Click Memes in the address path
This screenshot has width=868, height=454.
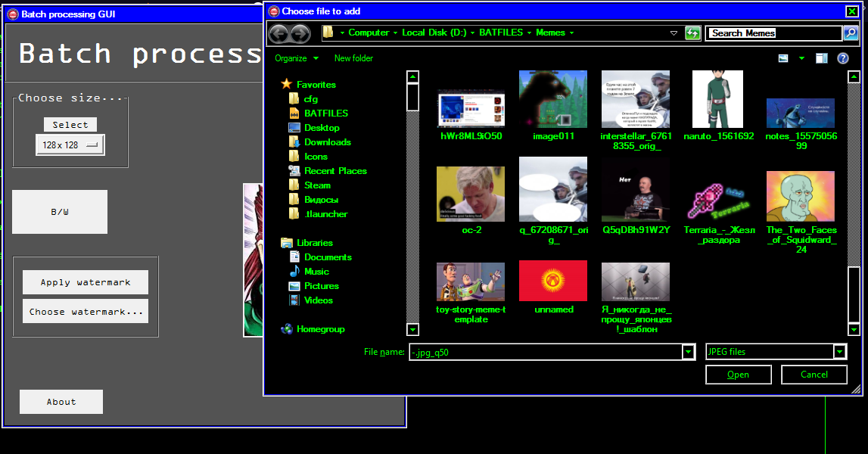coord(550,33)
